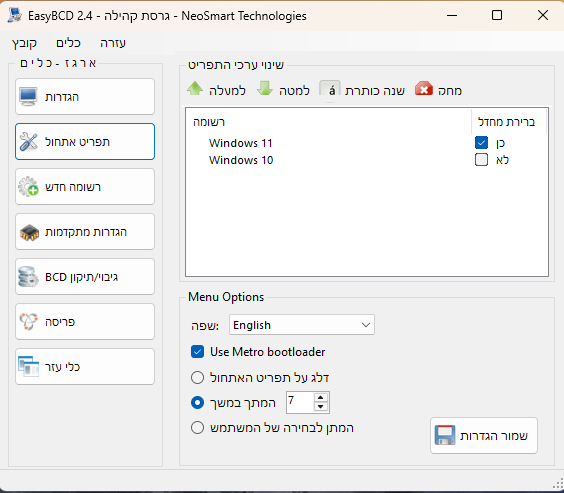Click the countdown seconds field showing 7
Screen dimensions: 564x493
300,402
